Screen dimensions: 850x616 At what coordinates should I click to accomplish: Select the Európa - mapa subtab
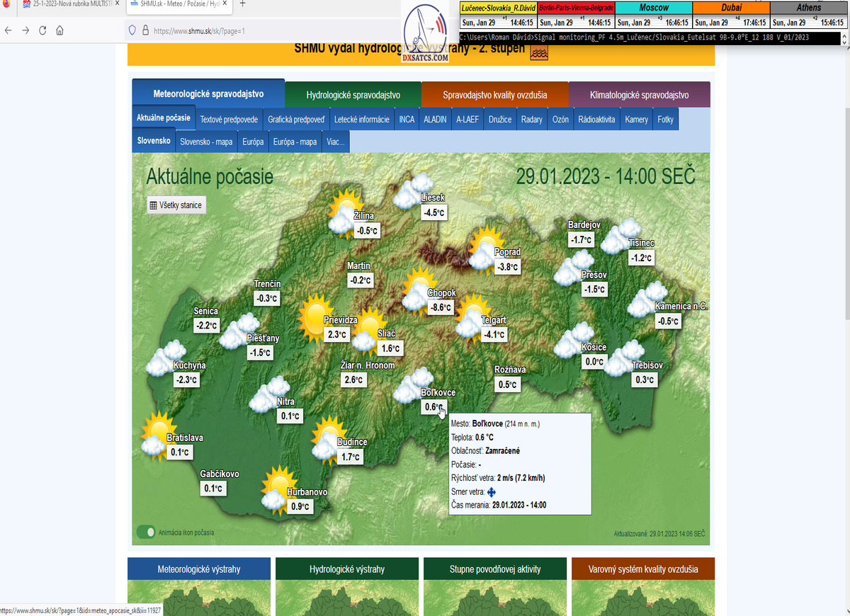point(295,142)
